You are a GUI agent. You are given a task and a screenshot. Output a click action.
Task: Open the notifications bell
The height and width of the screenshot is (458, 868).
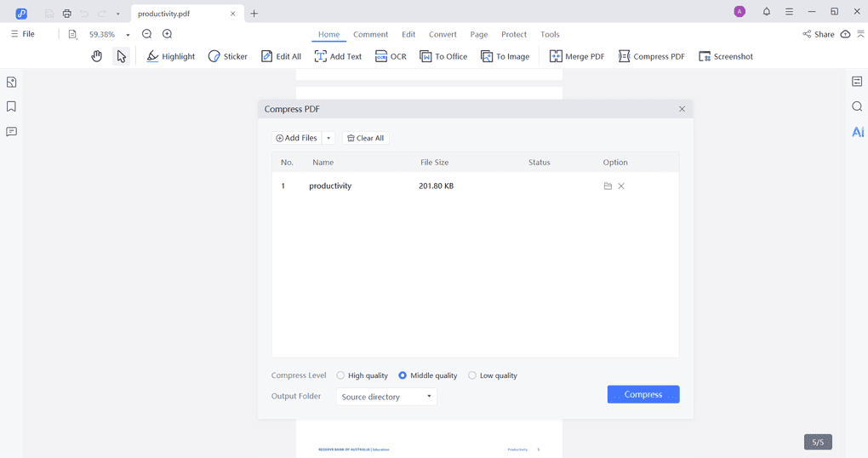(767, 11)
